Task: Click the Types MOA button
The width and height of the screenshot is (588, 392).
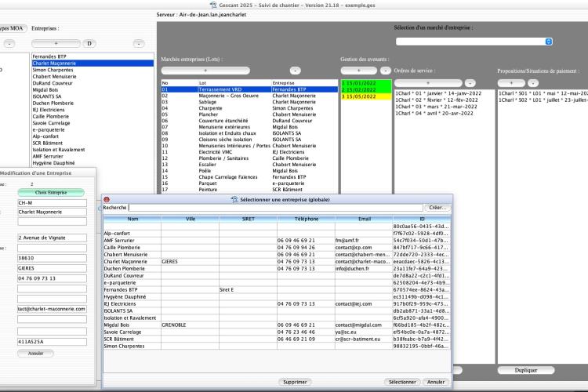Action: 12,28
